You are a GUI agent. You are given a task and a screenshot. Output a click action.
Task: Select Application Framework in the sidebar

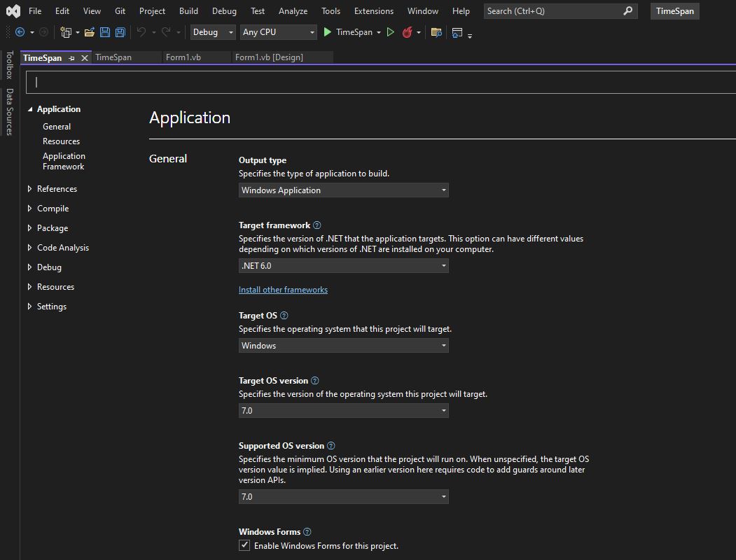[x=64, y=161]
